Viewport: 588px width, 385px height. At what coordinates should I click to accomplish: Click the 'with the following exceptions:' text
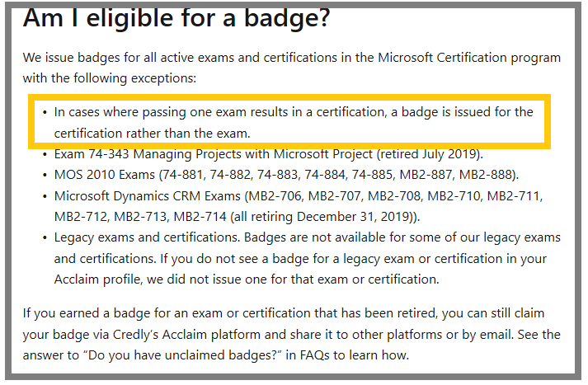click(x=110, y=78)
